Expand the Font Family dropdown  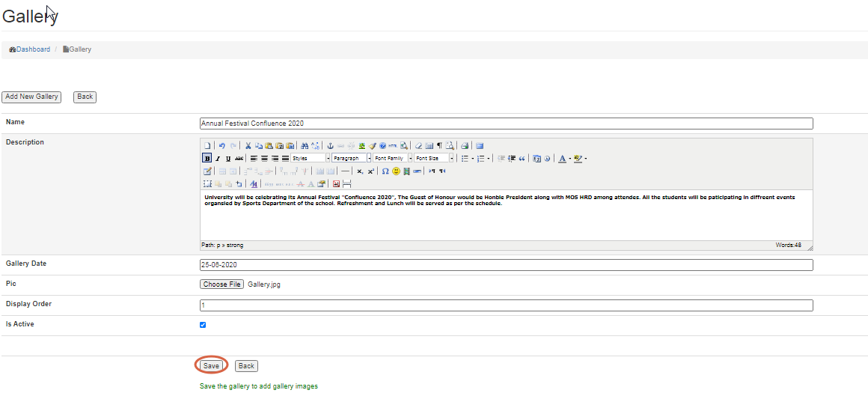click(x=393, y=159)
